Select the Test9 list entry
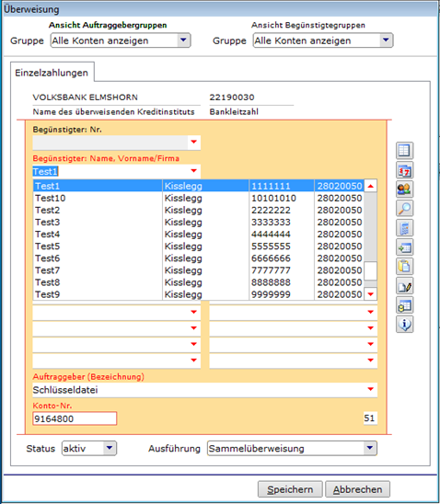 (199, 294)
